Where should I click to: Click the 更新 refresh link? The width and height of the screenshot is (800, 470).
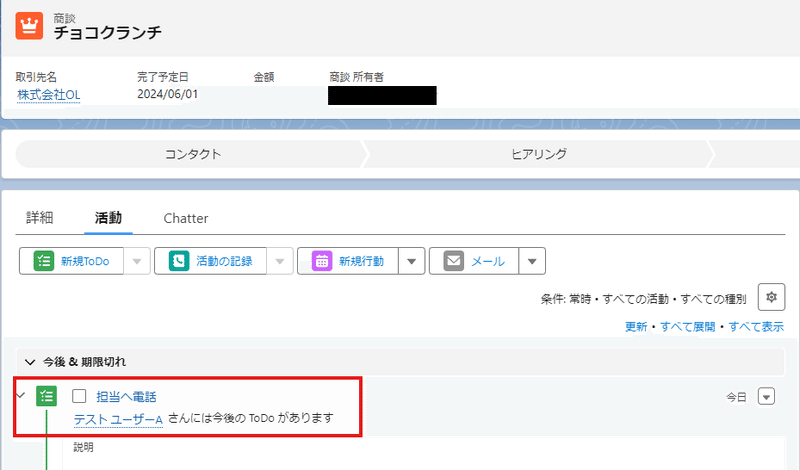click(x=636, y=327)
